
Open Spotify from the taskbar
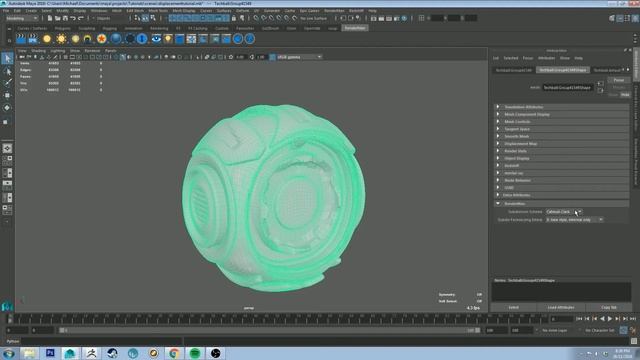(x=195, y=353)
